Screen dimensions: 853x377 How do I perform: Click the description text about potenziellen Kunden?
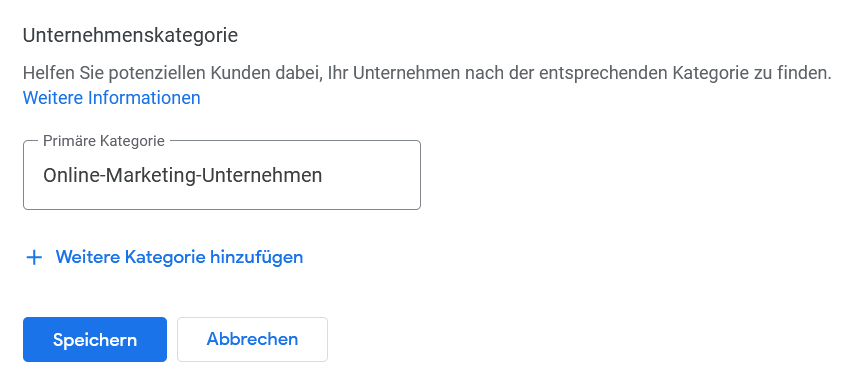coord(427,72)
